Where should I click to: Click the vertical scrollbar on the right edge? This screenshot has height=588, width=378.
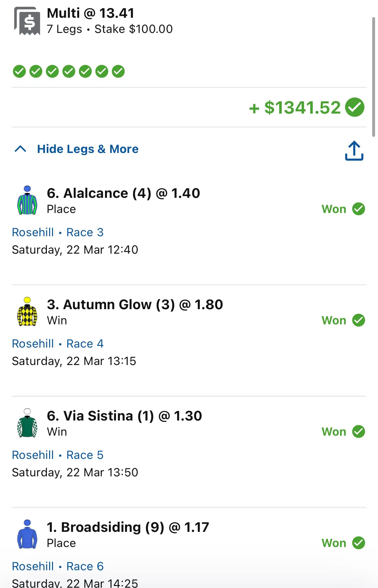pos(373,77)
